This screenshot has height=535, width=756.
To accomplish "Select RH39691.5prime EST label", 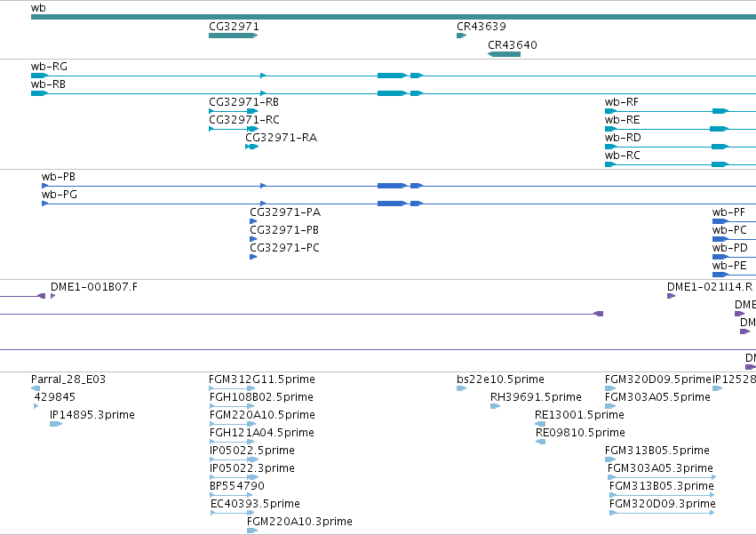I will pyautogui.click(x=536, y=397).
